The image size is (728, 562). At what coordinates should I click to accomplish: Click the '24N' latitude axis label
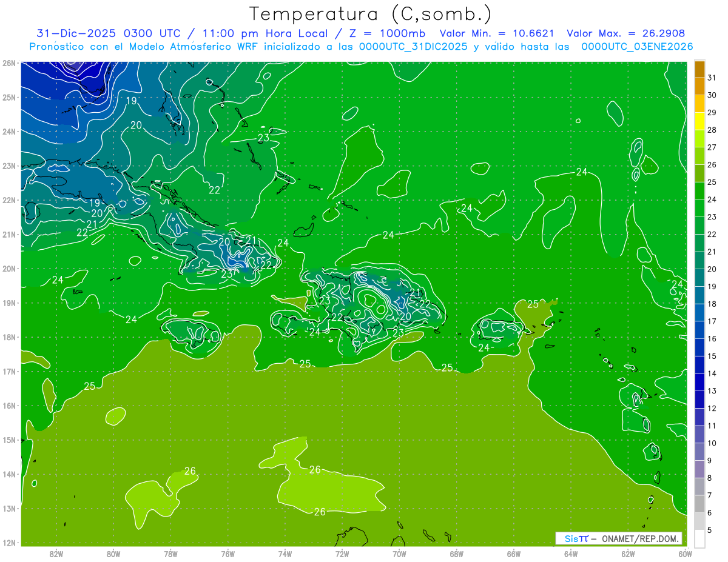[8, 131]
